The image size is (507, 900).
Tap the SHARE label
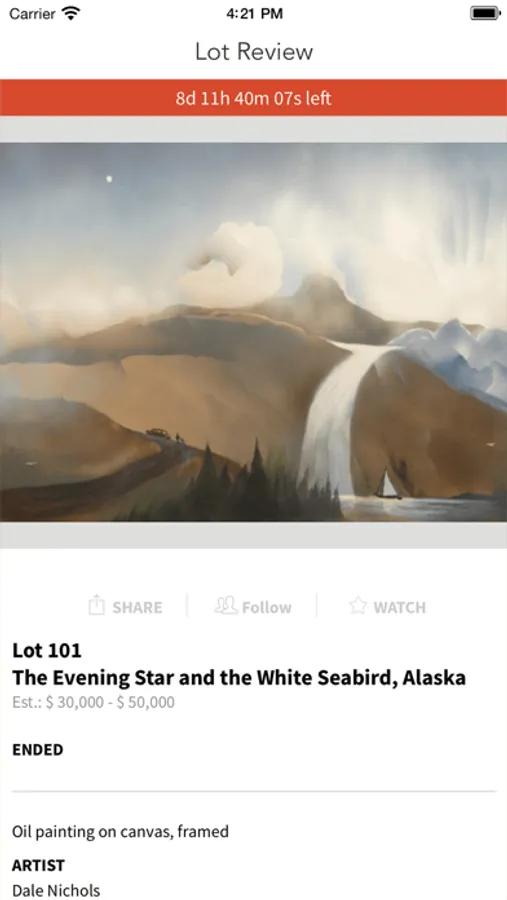[x=137, y=607]
